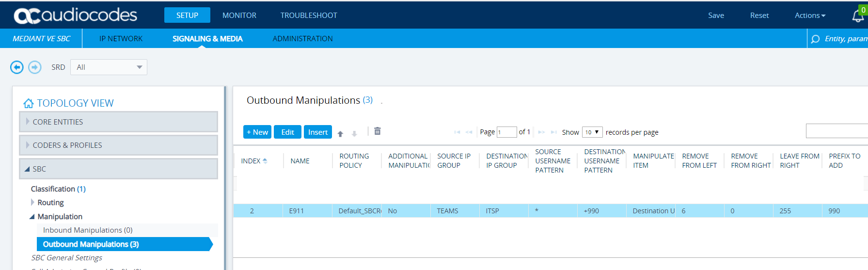Viewport: 868px width, 270px height.
Task: Move selected row down with arrow icon
Action: pyautogui.click(x=354, y=134)
